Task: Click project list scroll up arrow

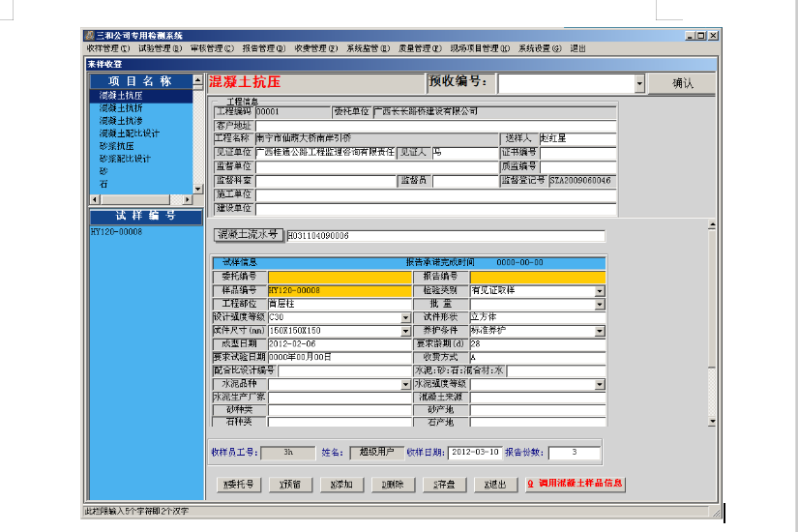Action: click(197, 80)
